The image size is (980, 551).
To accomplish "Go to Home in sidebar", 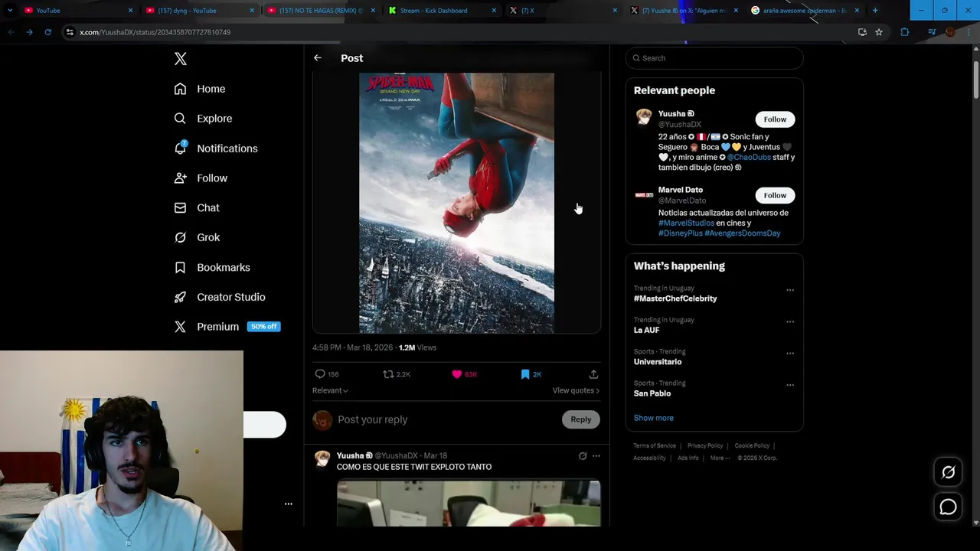I will pyautogui.click(x=200, y=89).
